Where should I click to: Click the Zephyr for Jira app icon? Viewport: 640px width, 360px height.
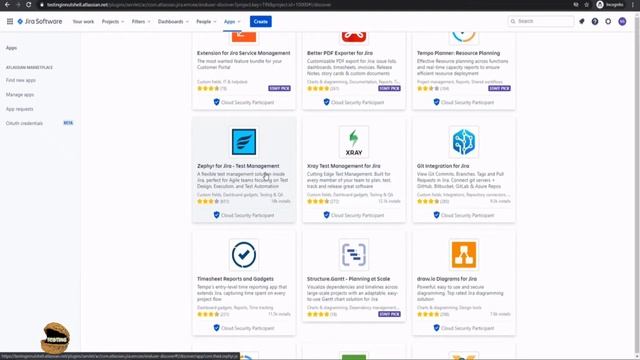coord(244,142)
